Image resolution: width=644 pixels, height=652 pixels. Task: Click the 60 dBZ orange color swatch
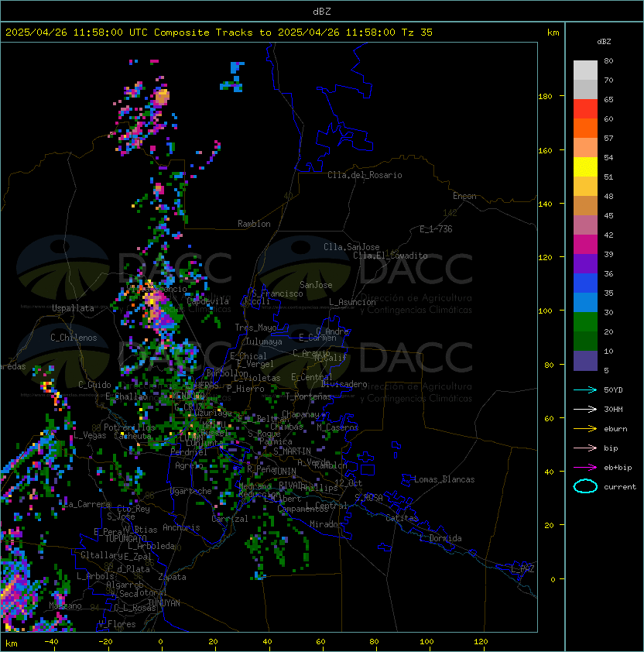coord(585,128)
